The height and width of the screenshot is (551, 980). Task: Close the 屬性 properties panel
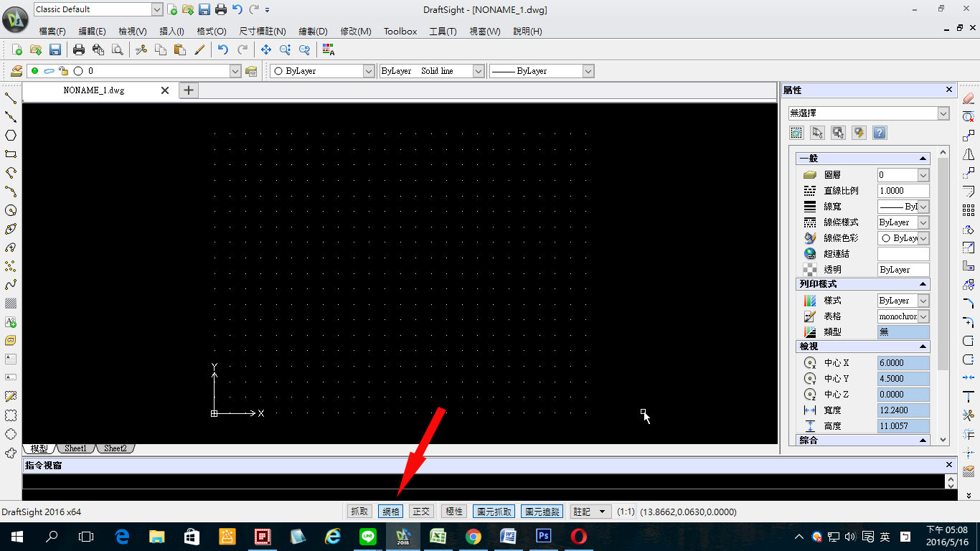click(948, 90)
